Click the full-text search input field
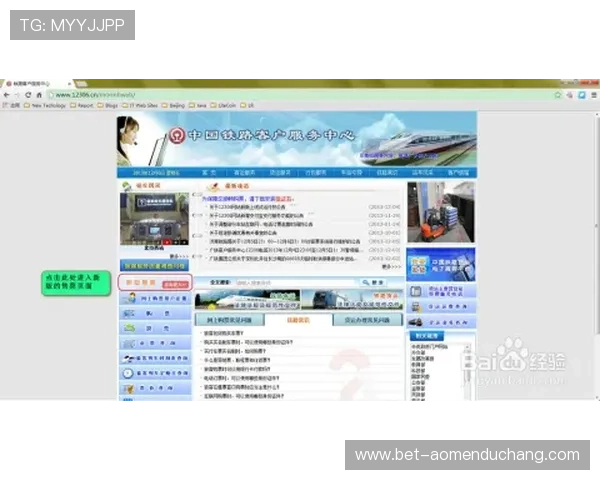600x480 pixels. tap(295, 282)
